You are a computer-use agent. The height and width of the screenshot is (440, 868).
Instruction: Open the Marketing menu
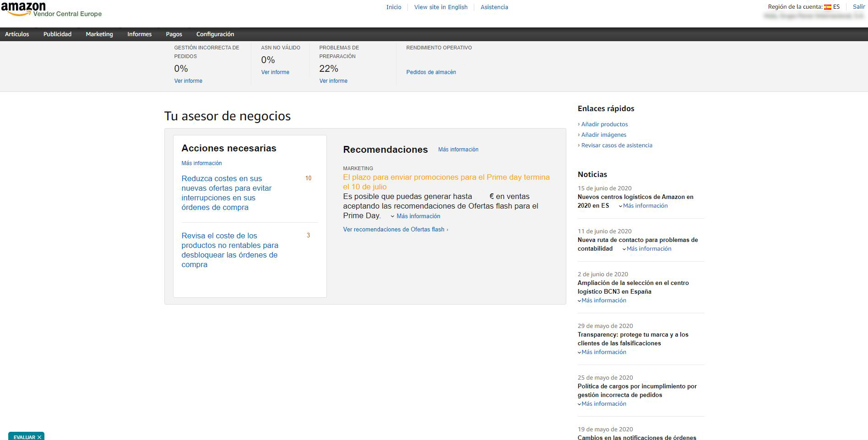(99, 34)
